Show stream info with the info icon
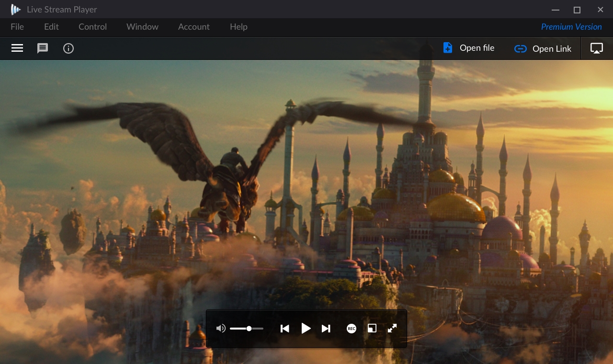 pyautogui.click(x=68, y=48)
